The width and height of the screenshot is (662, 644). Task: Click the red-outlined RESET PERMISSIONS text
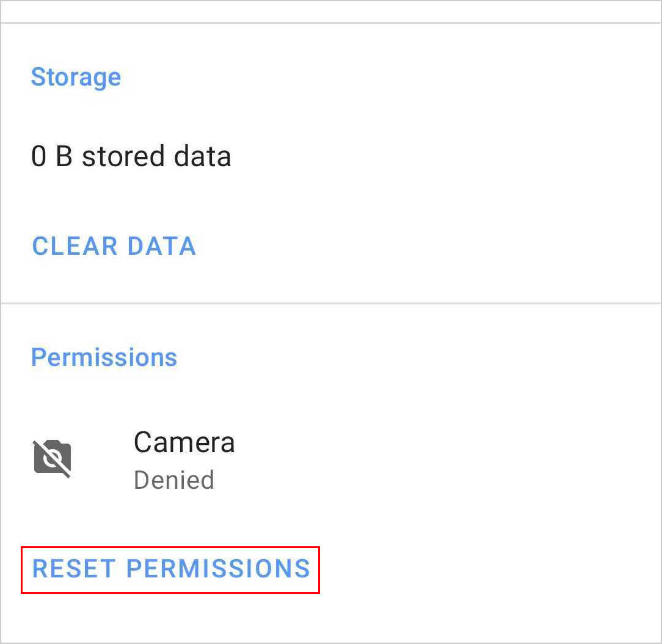click(171, 569)
